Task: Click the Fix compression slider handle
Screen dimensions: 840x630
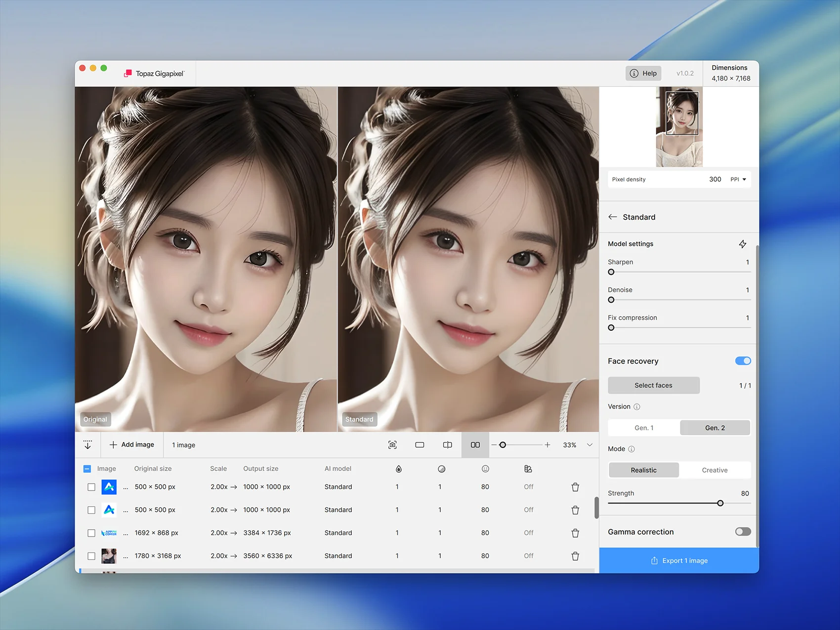Action: pyautogui.click(x=611, y=328)
